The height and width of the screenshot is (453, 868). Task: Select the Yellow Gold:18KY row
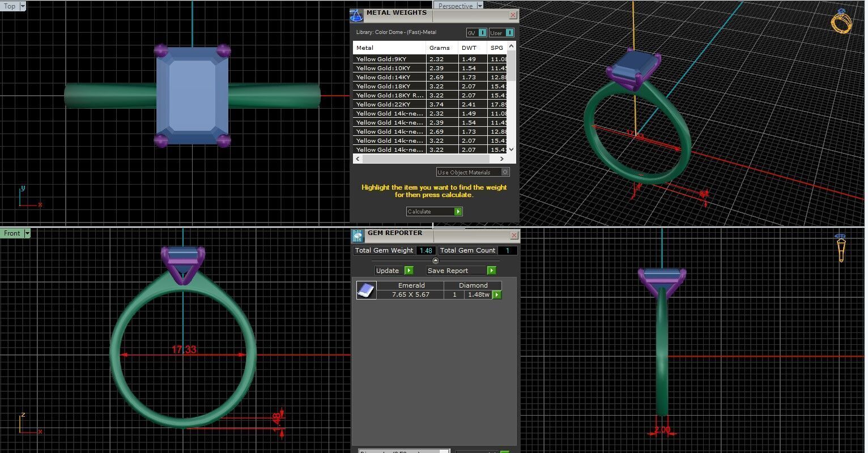430,86
